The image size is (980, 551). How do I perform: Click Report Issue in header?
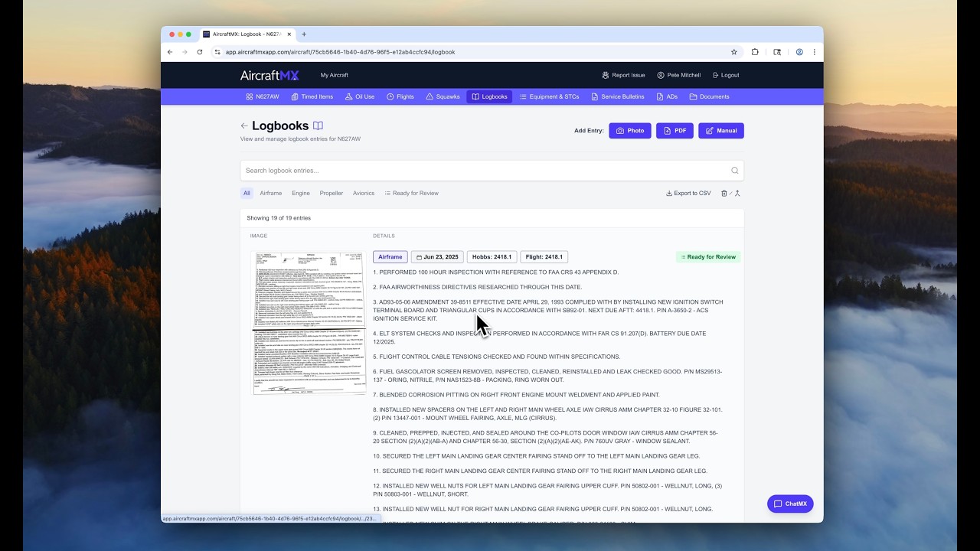(x=623, y=75)
